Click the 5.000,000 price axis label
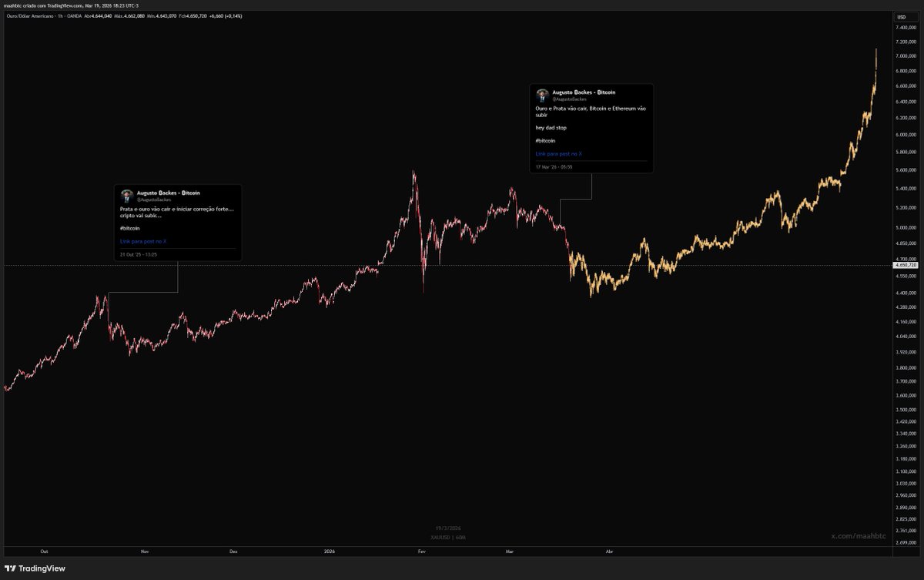Image resolution: width=924 pixels, height=580 pixels. [x=905, y=228]
